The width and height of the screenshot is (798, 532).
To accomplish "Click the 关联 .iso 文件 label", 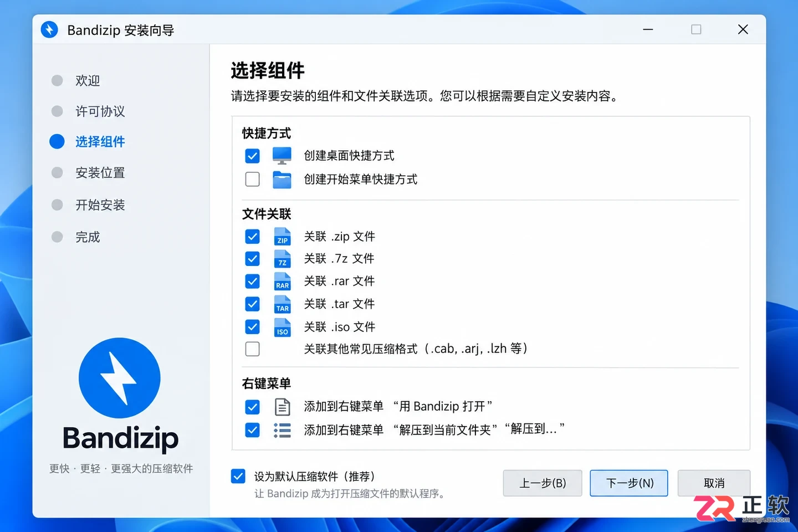I will (340, 327).
